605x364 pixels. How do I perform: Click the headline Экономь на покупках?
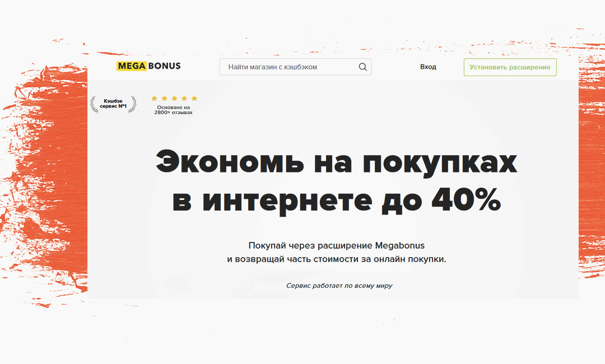point(336,162)
